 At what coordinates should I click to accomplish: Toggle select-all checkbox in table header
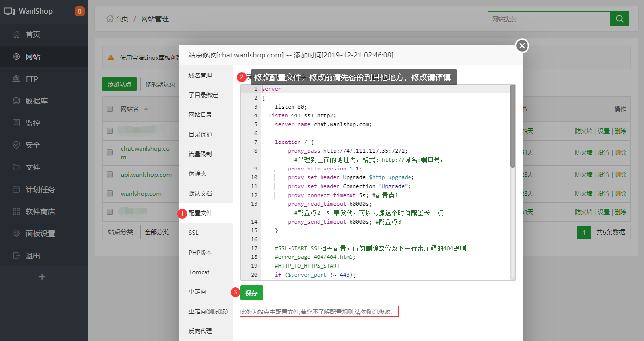[110, 109]
